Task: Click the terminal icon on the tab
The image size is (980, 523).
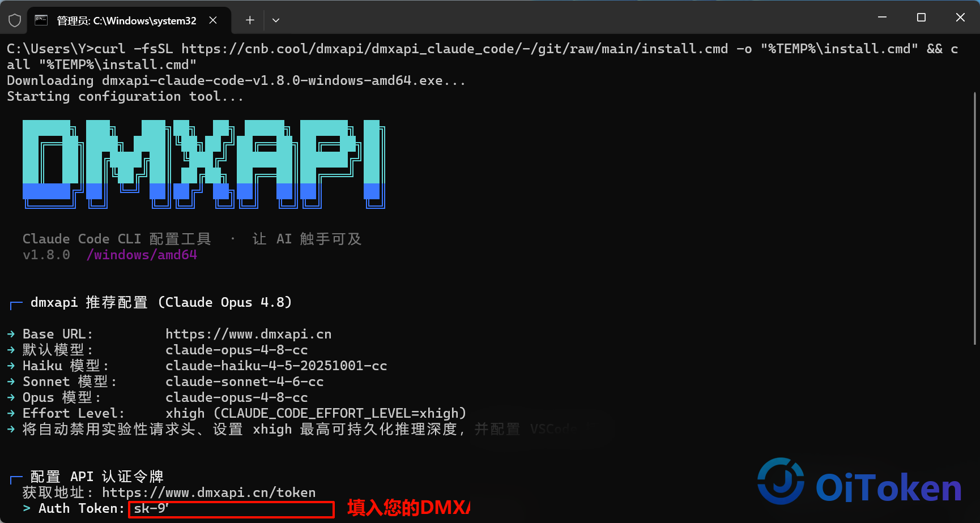Action: tap(41, 20)
